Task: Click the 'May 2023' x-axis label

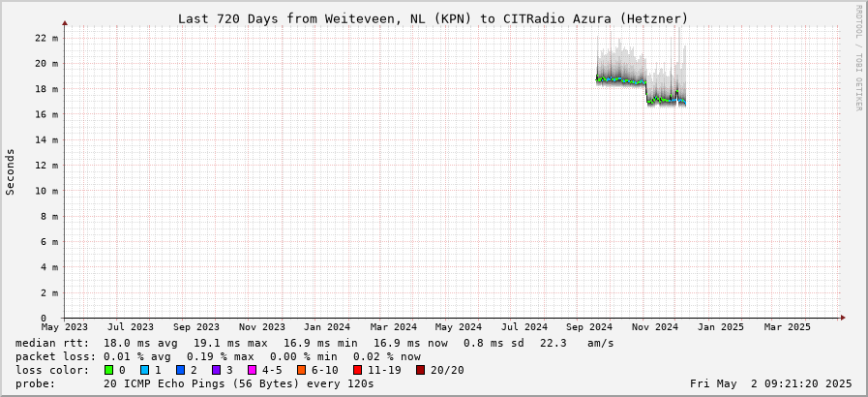Action: (64, 328)
